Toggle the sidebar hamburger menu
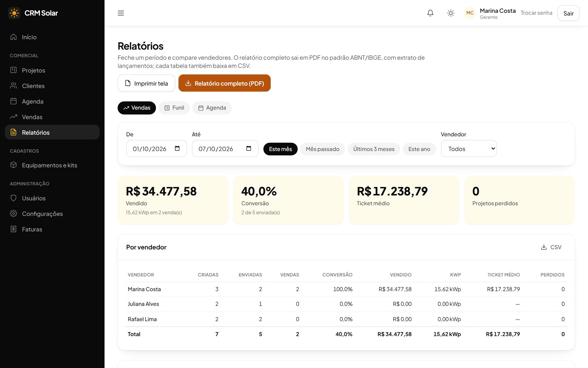Image resolution: width=588 pixels, height=368 pixels. pos(121,13)
